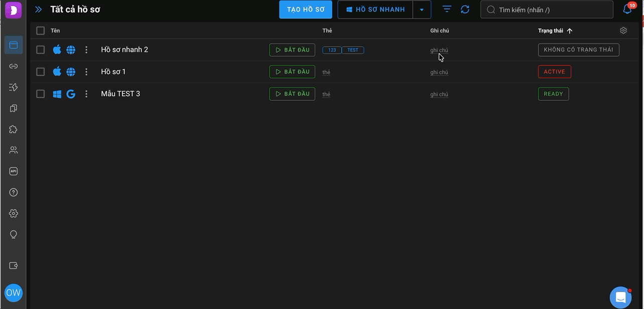Open the settings gear in sidebar
Viewport: 644px width, 309px height.
pyautogui.click(x=14, y=213)
